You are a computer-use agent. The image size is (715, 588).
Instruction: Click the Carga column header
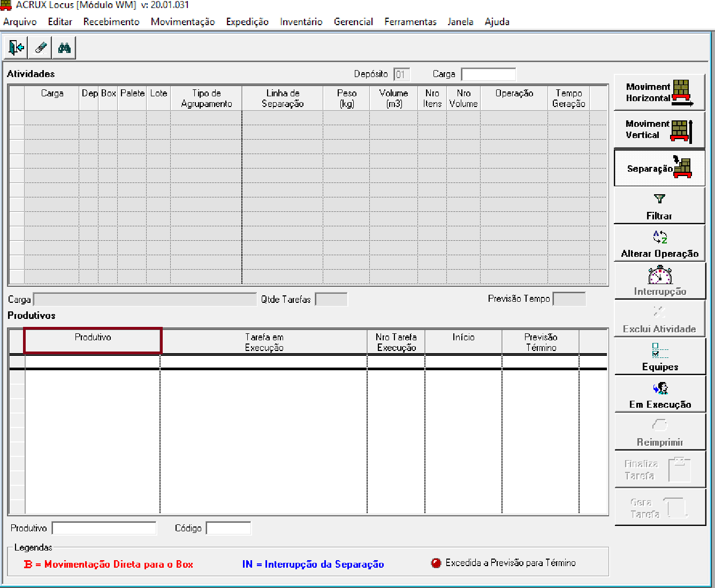(x=52, y=98)
